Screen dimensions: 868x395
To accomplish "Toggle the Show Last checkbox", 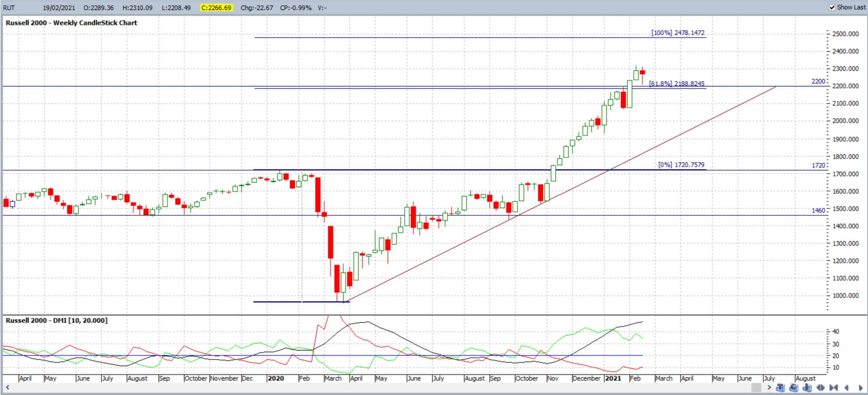I will [832, 7].
